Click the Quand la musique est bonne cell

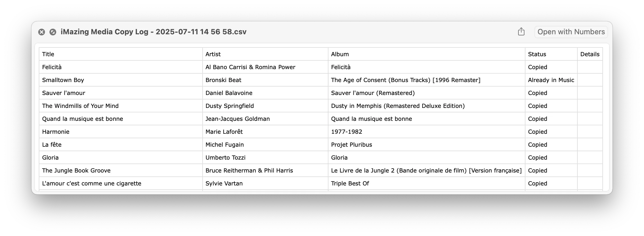coord(82,119)
